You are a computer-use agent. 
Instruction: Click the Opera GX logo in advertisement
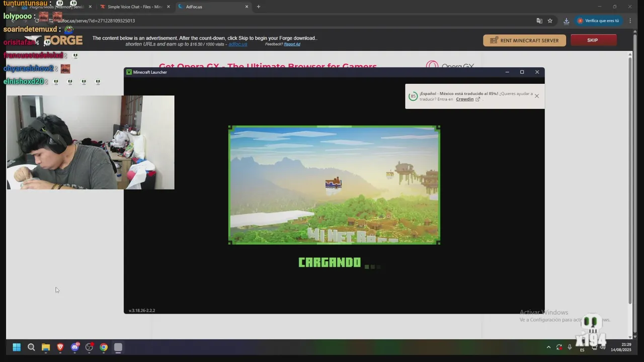tap(450, 65)
